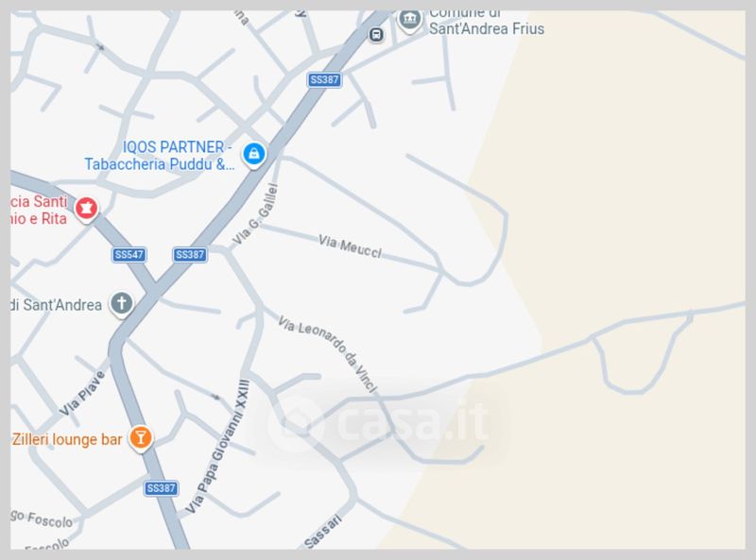Select the Comune di Sant'Andrea Frius pin
Viewport: 756px width, 560px height.
tap(409, 19)
